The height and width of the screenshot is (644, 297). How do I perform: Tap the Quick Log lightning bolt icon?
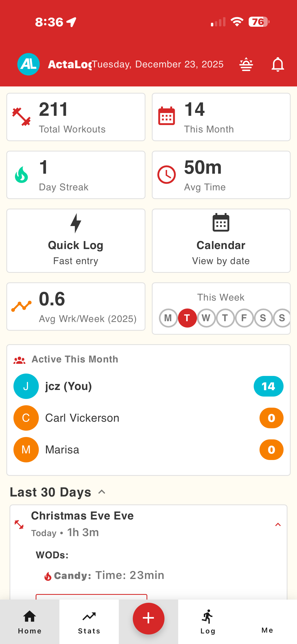[x=76, y=223]
